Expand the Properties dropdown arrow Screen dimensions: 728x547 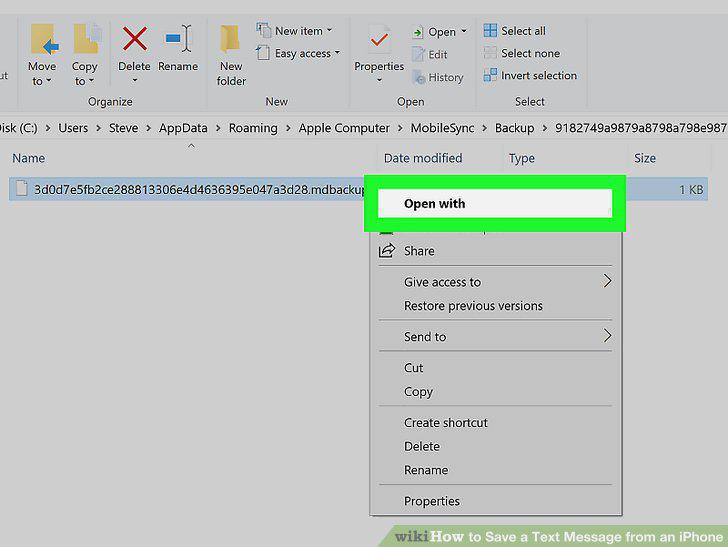(x=379, y=81)
